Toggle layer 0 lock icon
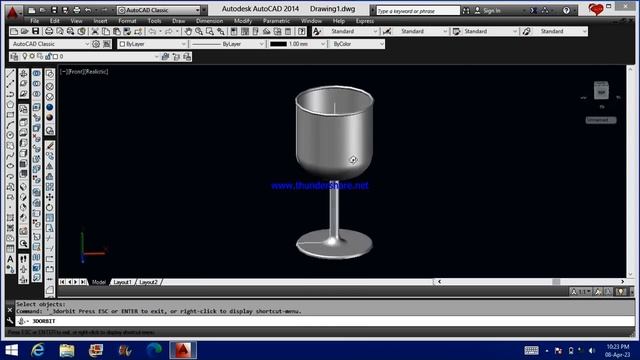Screen dimensions: 640x360 pos(48,56)
